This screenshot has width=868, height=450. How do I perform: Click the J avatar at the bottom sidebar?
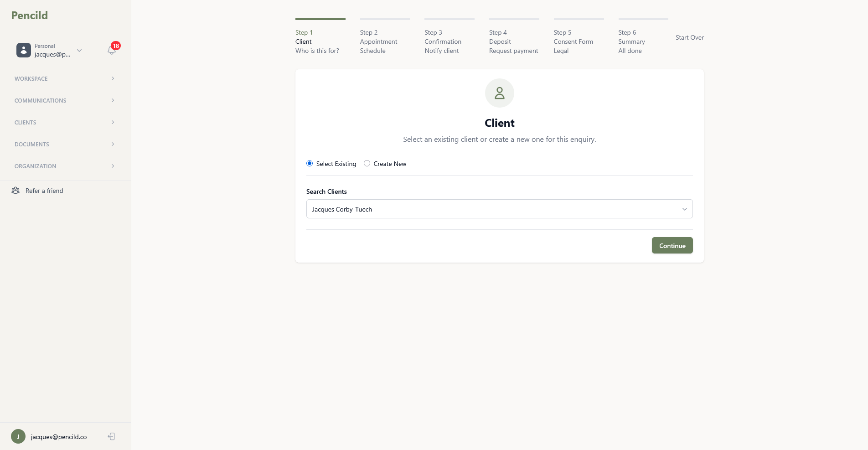[x=18, y=436]
